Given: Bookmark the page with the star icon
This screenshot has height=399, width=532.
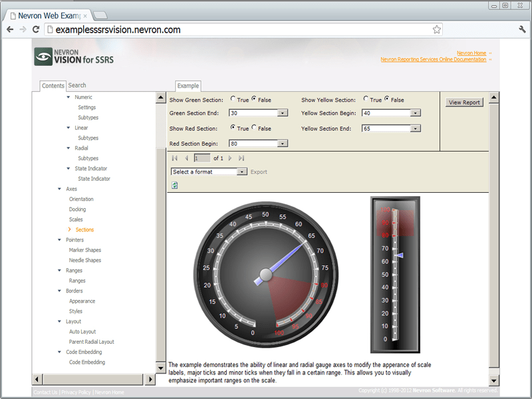Looking at the screenshot, I should click(x=437, y=29).
